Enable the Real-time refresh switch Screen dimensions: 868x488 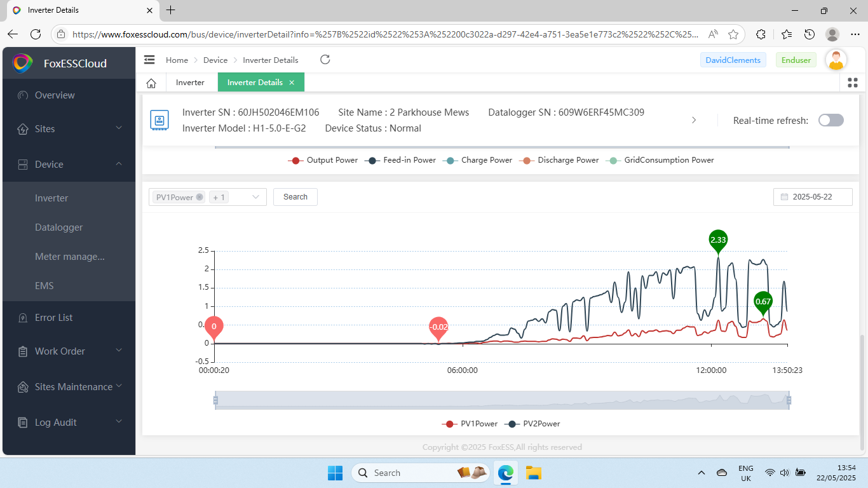tap(831, 120)
